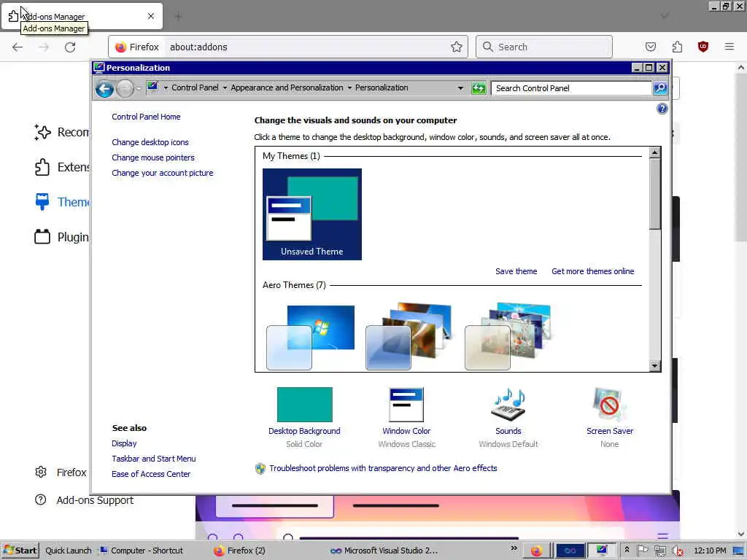The image size is (747, 560).
Task: Switch to Firefox (2) taskbar button
Action: tap(239, 551)
